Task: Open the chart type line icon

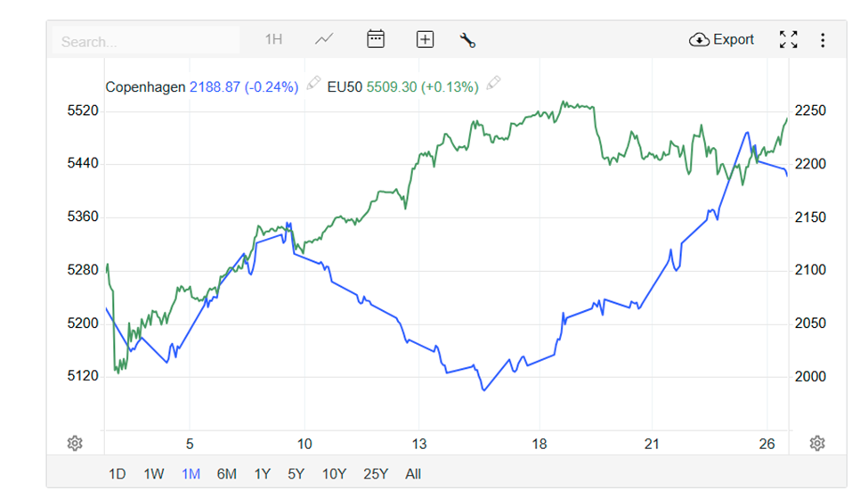Action: point(324,39)
